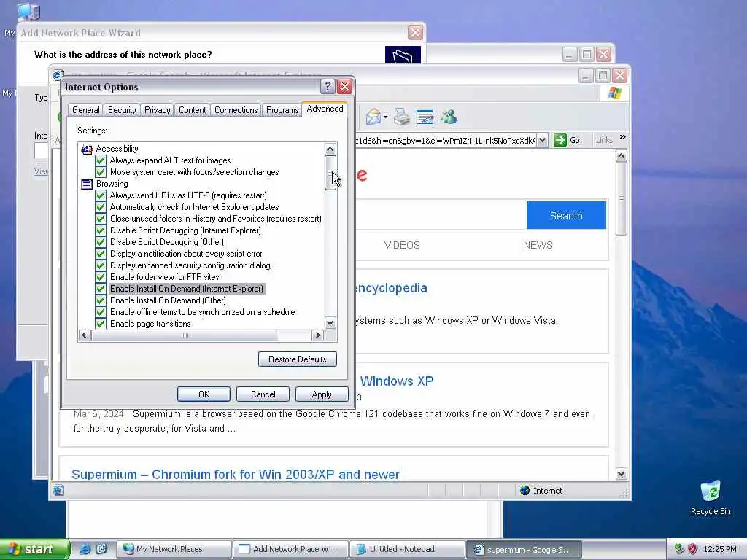Click the NEWS search category
Screen dimensions: 747x560
pos(538,245)
